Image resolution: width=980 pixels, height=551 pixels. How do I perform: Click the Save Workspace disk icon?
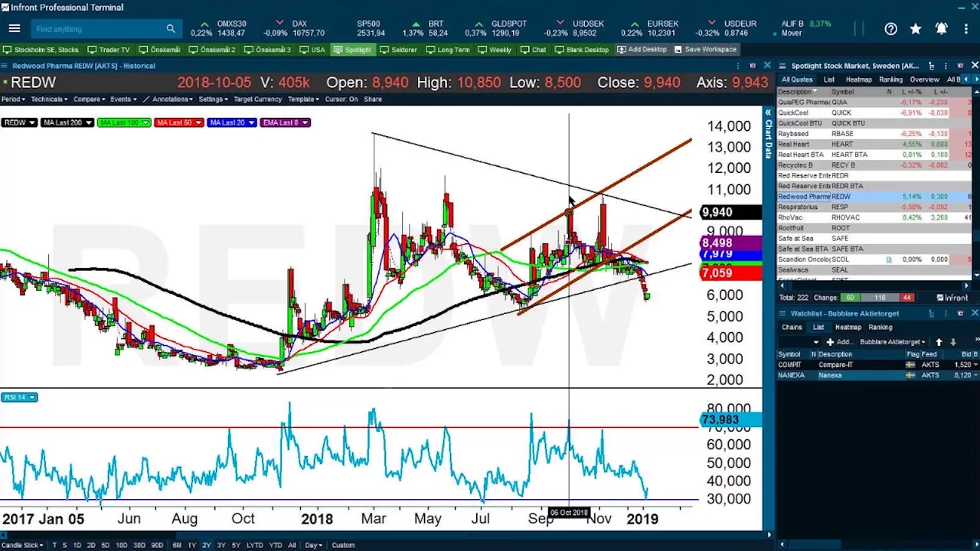[678, 50]
